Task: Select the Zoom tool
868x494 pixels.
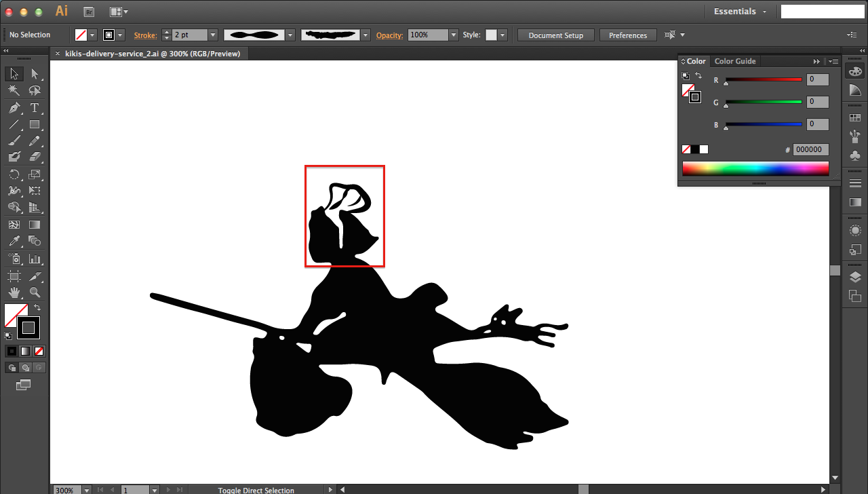Action: (35, 292)
